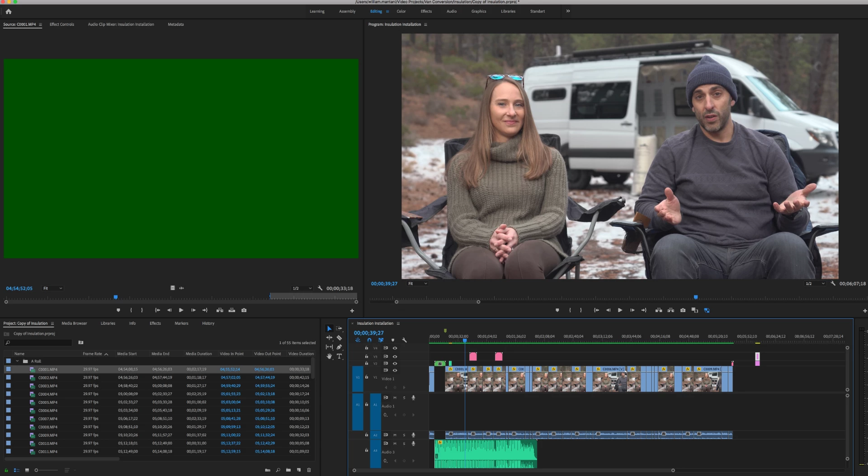
Task: Select the Pen tool in the tools panel
Action: coord(339,347)
